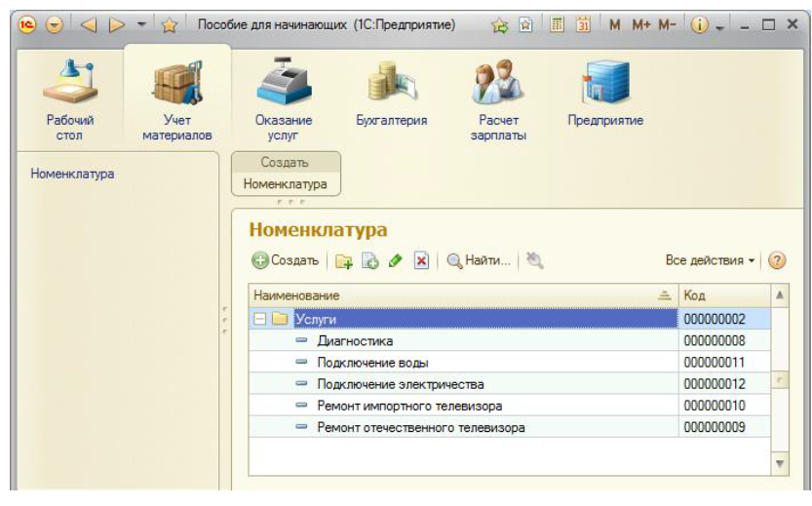Image resolution: width=812 pixels, height=506 pixels.
Task: Click the Найти... search button
Action: 479,260
